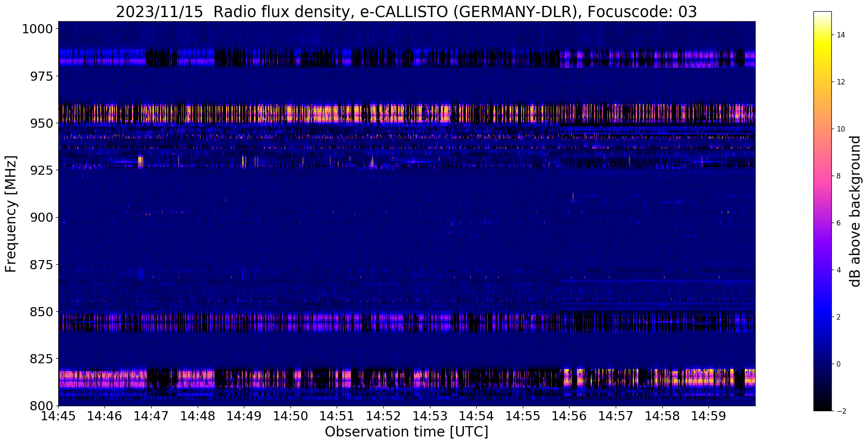Click the 850 MHz frequency tick label
Viewport: 868px width, 444px height.
(x=42, y=312)
